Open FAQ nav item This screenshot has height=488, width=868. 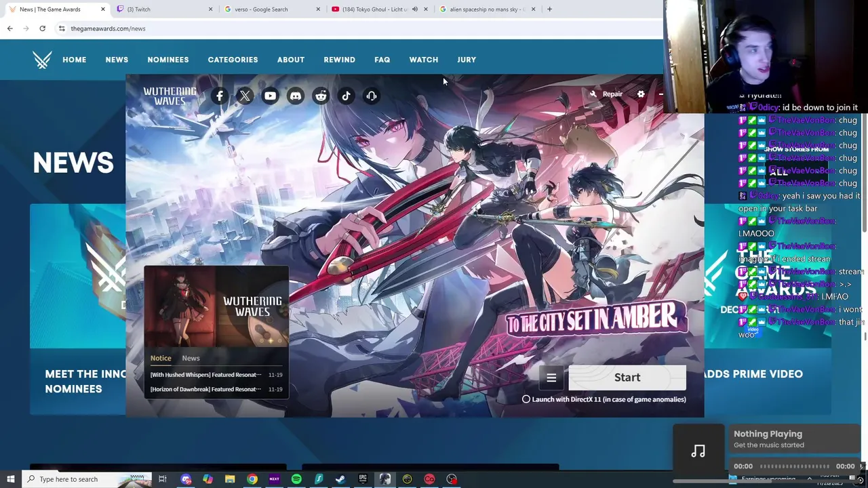pyautogui.click(x=382, y=60)
